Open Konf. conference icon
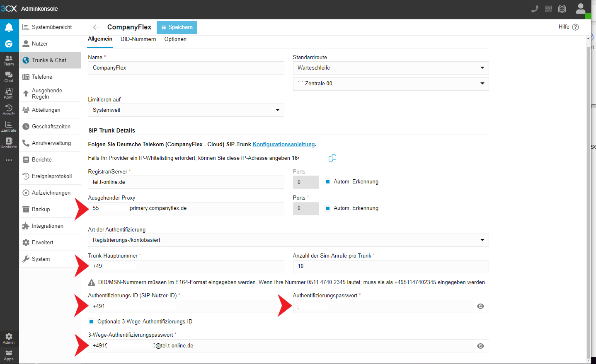Screen dimensions: 596x364 click(x=9, y=94)
